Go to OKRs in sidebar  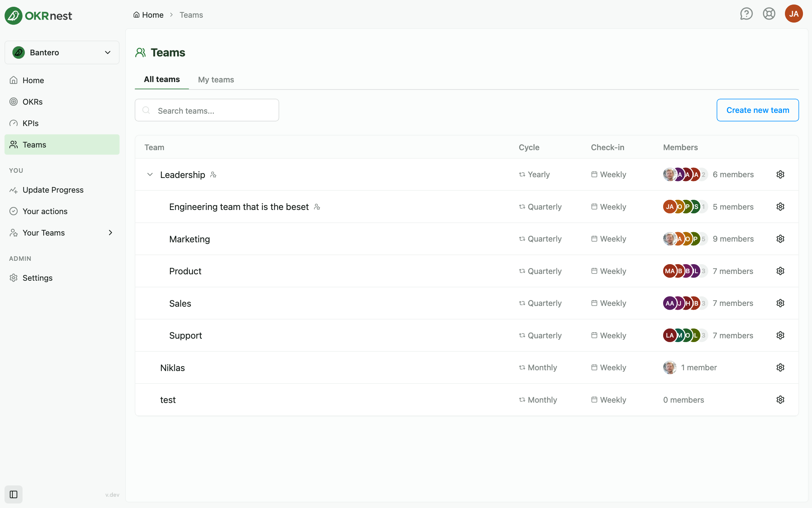[62, 102]
